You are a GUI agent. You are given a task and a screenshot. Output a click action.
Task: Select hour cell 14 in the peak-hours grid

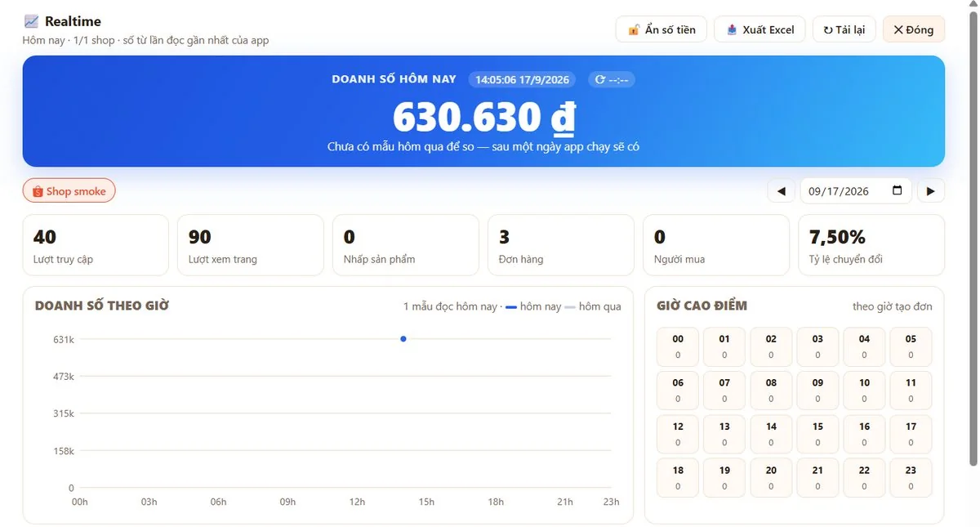tap(771, 434)
